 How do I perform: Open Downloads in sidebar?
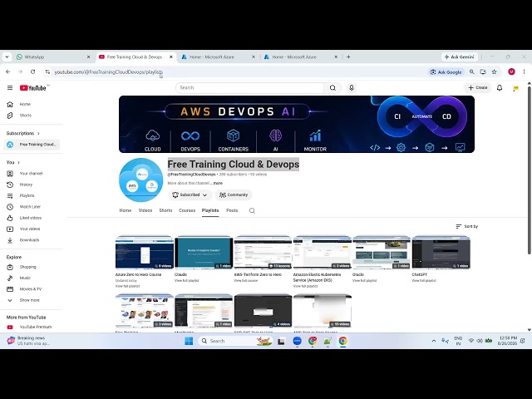(x=29, y=240)
